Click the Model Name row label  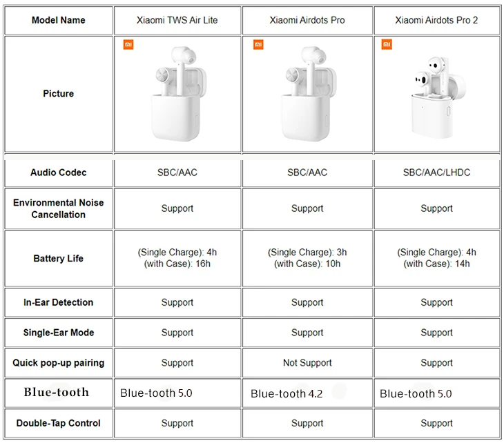coord(59,20)
